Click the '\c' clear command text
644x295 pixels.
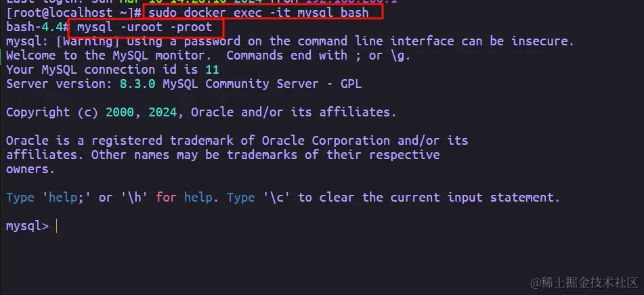[x=276, y=198]
